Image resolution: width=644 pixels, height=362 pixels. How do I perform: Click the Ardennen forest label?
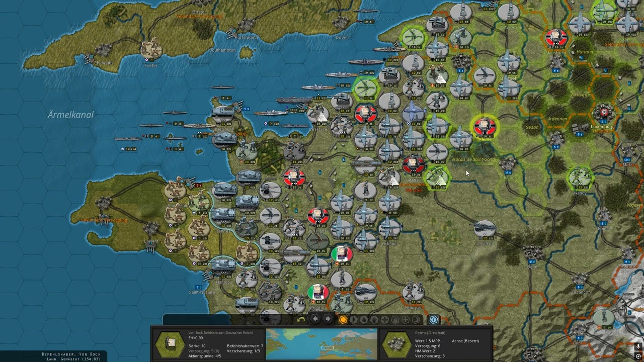(557, 119)
